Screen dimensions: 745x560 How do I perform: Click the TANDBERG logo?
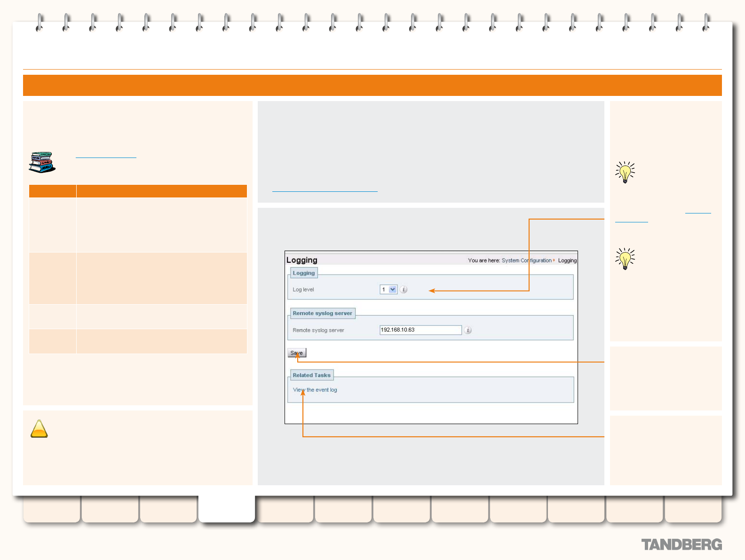click(682, 544)
